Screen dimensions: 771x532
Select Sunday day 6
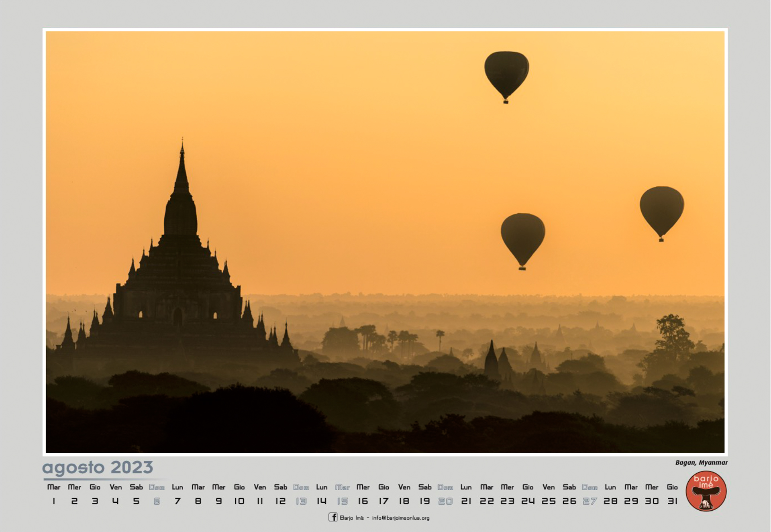pos(157,501)
